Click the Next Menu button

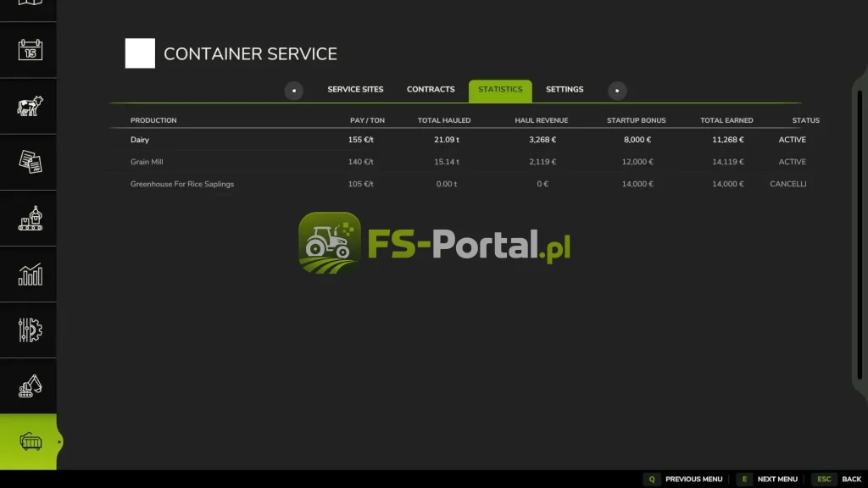[x=768, y=480]
